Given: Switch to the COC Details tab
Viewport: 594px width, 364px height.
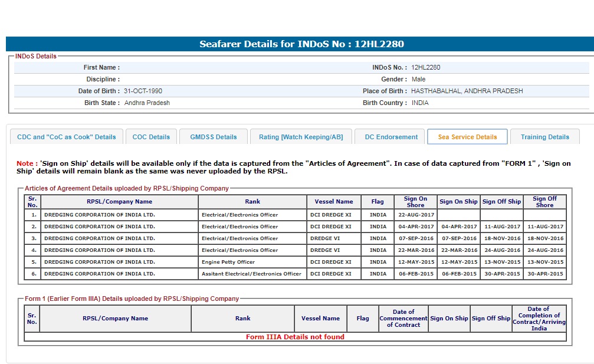Looking at the screenshot, I should click(151, 137).
